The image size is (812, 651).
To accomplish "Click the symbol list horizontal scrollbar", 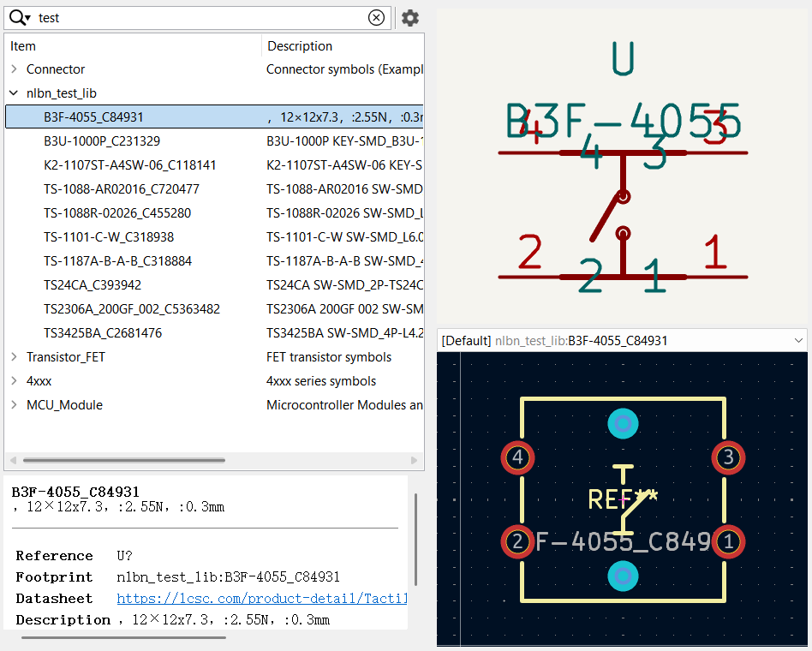I will coord(124,461).
